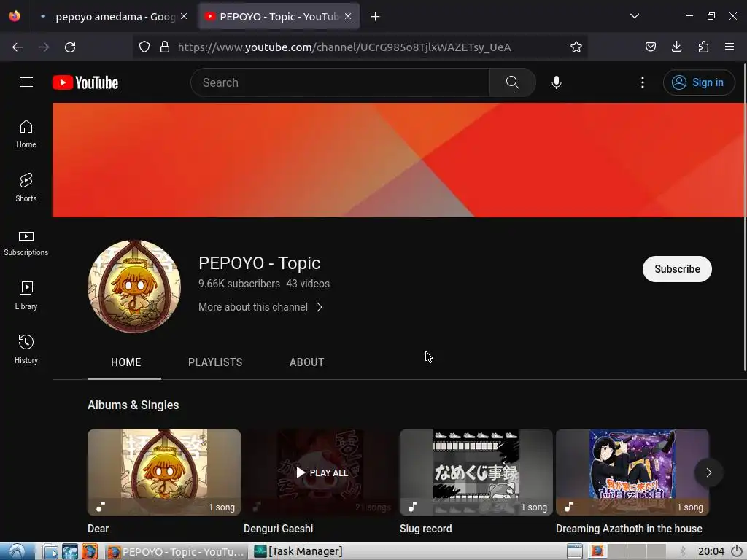The width and height of the screenshot is (747, 560).
Task: Click the Dear album title
Action: [x=98, y=529]
